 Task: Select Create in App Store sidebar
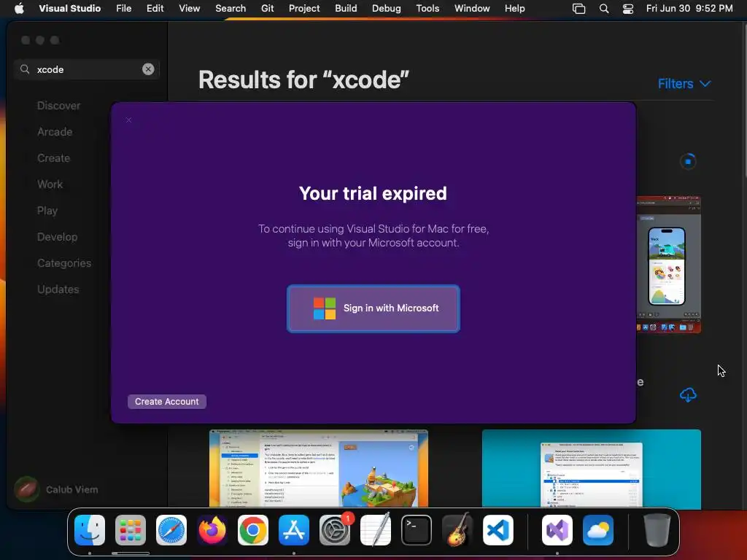click(53, 158)
